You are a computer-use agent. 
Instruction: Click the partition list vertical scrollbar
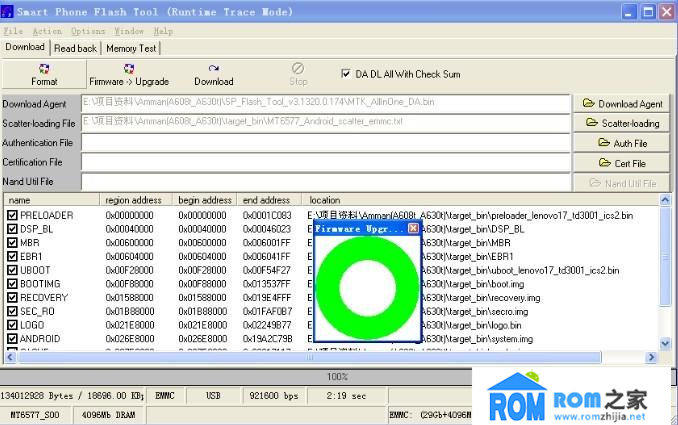[x=667, y=280]
